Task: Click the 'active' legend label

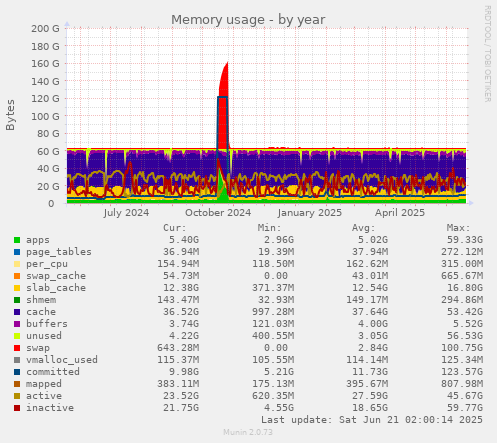Action: (x=44, y=396)
